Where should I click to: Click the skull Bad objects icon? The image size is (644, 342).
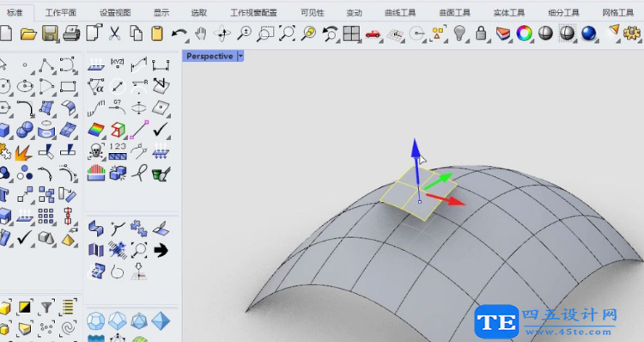(95, 152)
